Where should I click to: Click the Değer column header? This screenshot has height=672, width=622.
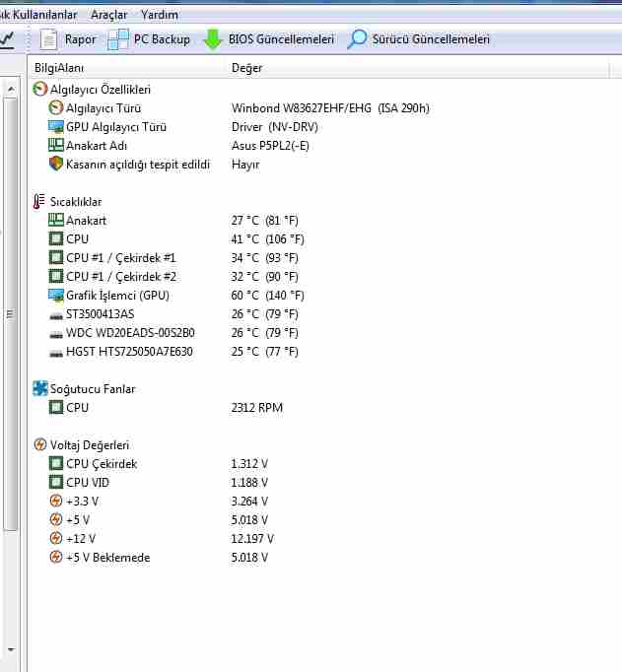pyautogui.click(x=246, y=68)
